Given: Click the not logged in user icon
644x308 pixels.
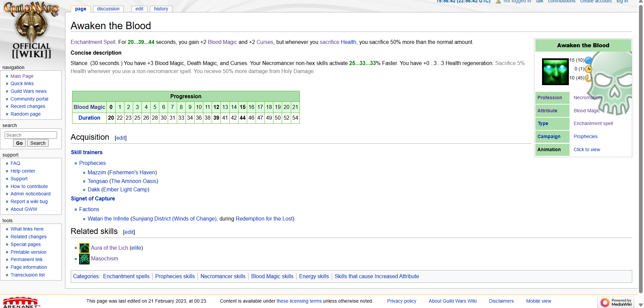Looking at the screenshot, I should point(498,2).
